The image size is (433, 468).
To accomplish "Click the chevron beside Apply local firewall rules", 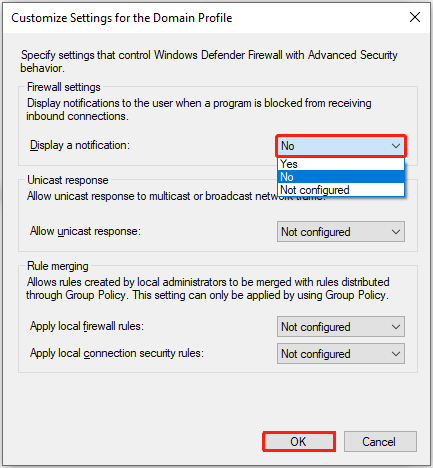I will tap(396, 327).
